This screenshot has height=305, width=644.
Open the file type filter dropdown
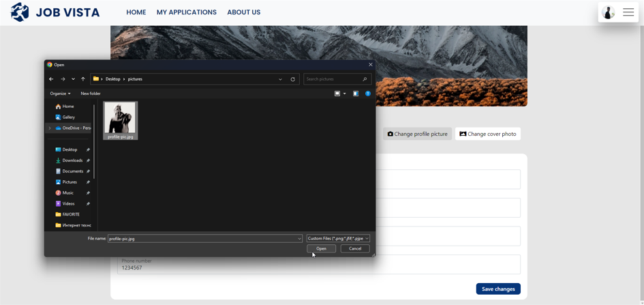point(338,239)
